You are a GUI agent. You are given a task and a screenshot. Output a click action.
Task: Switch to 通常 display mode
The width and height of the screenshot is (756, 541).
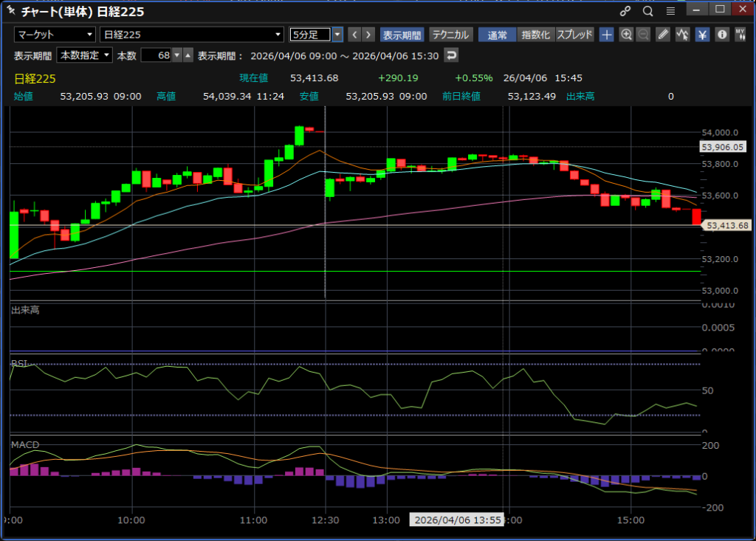(x=497, y=35)
